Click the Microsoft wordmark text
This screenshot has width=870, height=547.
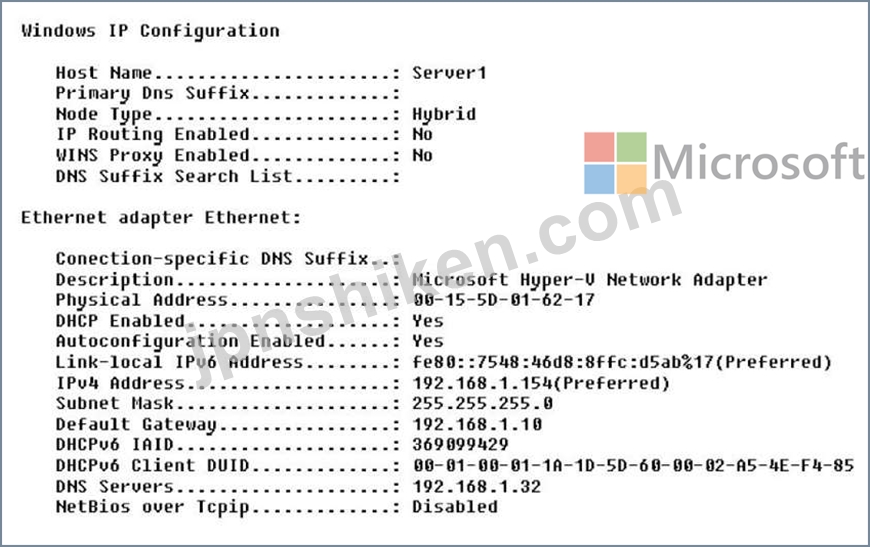tap(758, 161)
